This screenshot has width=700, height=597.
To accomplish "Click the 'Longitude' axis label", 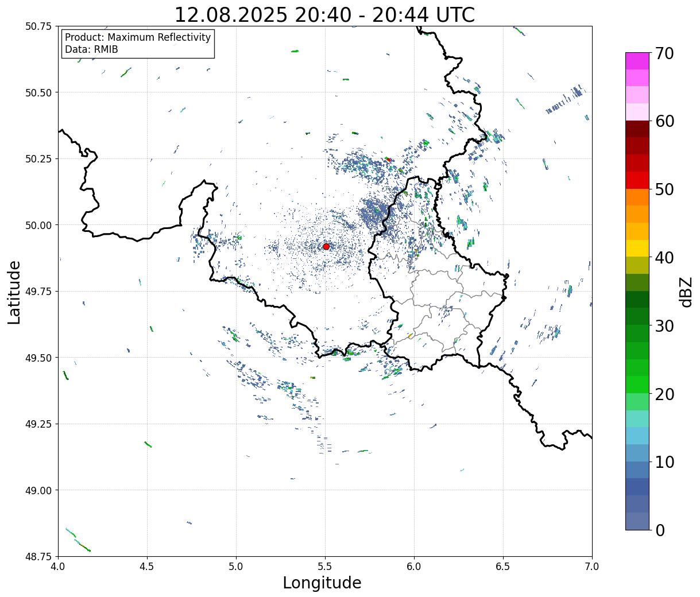I will coord(322,583).
